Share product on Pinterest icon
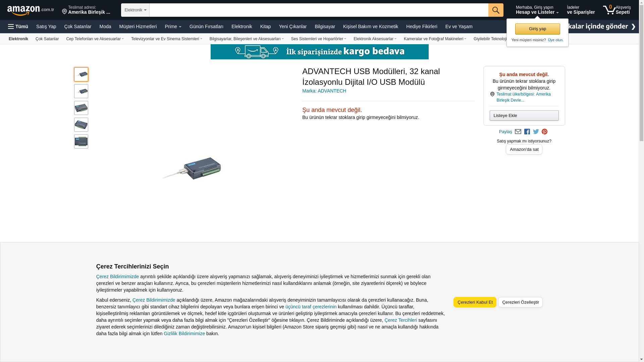Image resolution: width=644 pixels, height=362 pixels. click(544, 132)
